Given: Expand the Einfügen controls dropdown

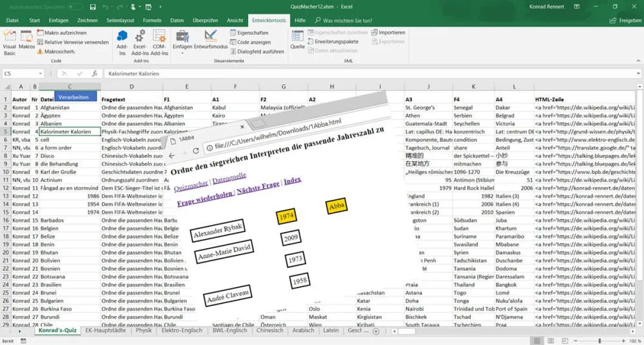Looking at the screenshot, I should click(x=182, y=53).
